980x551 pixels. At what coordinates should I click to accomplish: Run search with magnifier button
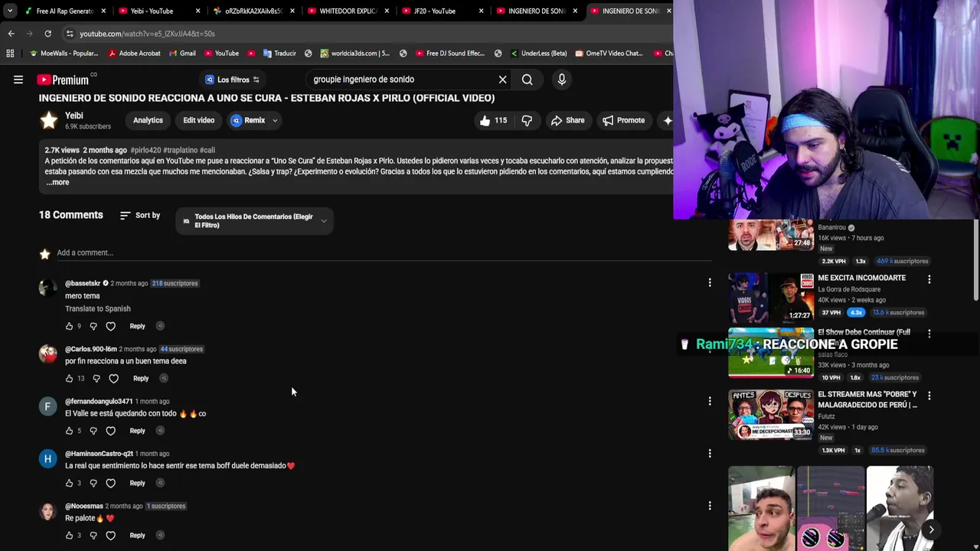tap(528, 80)
